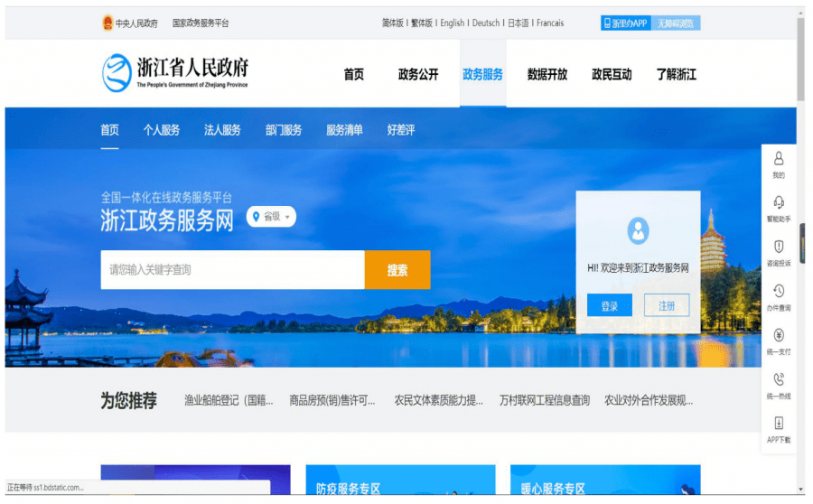Open the 无障碍浏览 accessibility button
This screenshot has height=504, width=813.
click(676, 23)
